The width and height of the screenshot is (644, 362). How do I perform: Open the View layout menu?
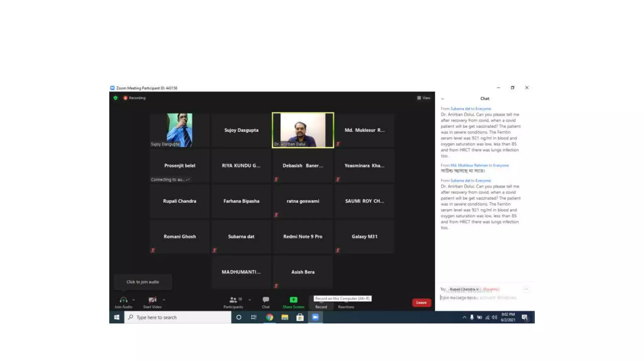[x=424, y=98]
